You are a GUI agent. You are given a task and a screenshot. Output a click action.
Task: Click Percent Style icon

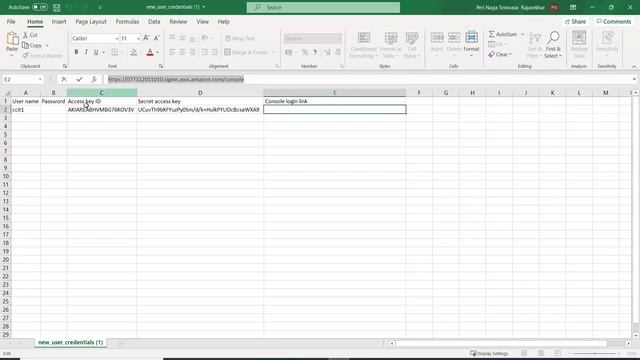304,52
